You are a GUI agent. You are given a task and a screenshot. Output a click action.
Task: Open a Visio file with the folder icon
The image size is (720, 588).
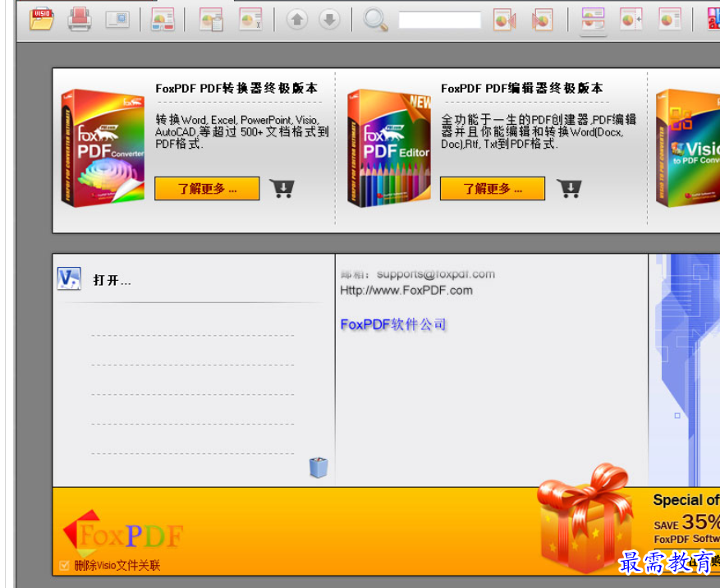(x=41, y=20)
